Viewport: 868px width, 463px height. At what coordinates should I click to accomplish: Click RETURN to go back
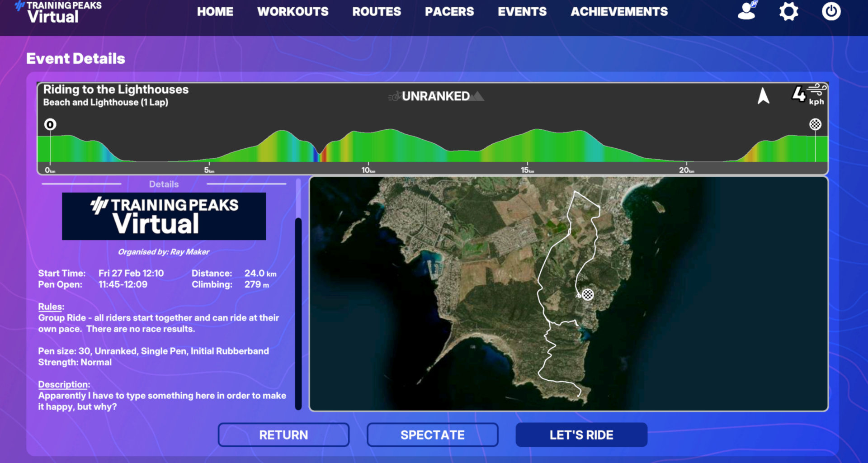click(283, 435)
